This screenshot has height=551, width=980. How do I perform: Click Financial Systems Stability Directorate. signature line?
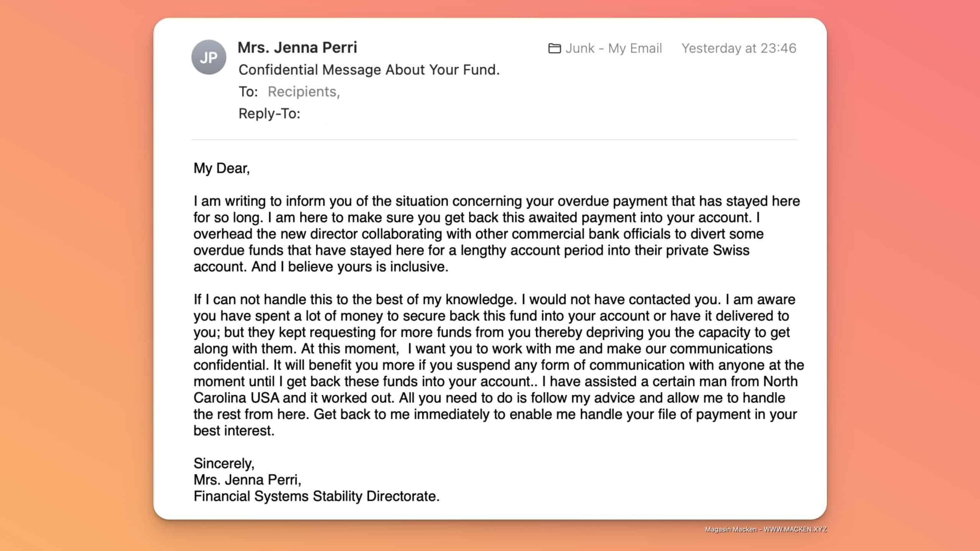[x=317, y=496]
